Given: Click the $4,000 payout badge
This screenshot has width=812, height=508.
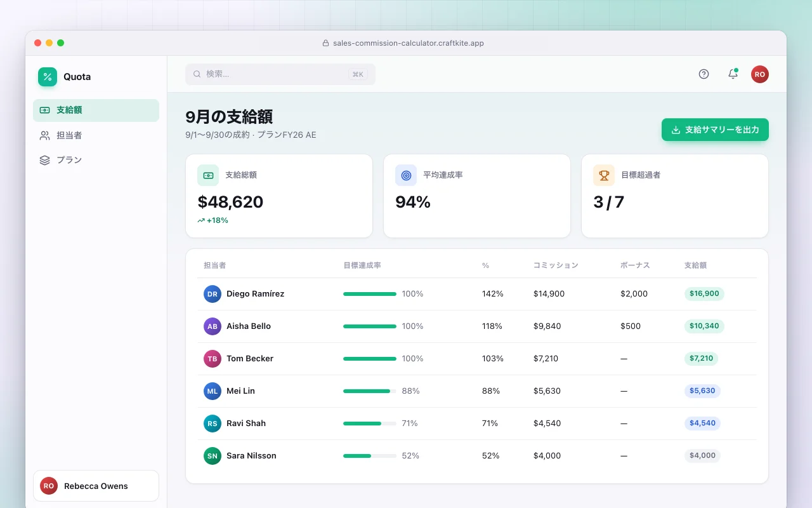Looking at the screenshot, I should pos(702,456).
